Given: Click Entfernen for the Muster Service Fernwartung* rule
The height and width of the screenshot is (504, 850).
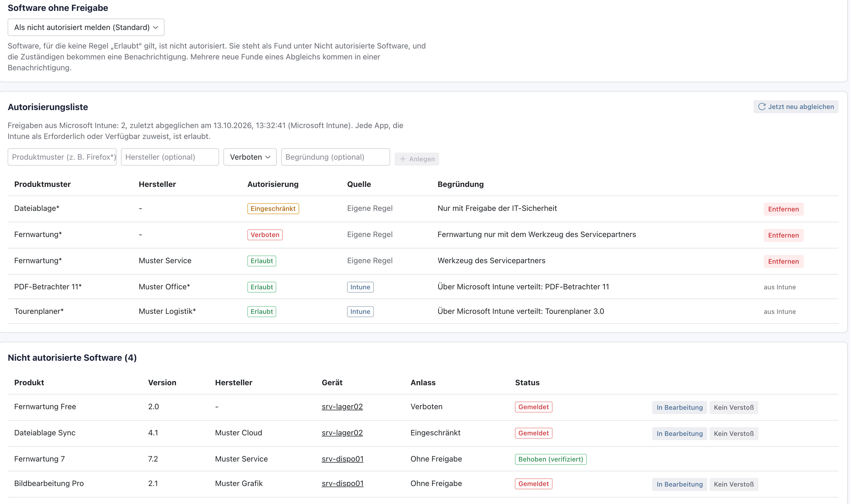Looking at the screenshot, I should click(784, 262).
